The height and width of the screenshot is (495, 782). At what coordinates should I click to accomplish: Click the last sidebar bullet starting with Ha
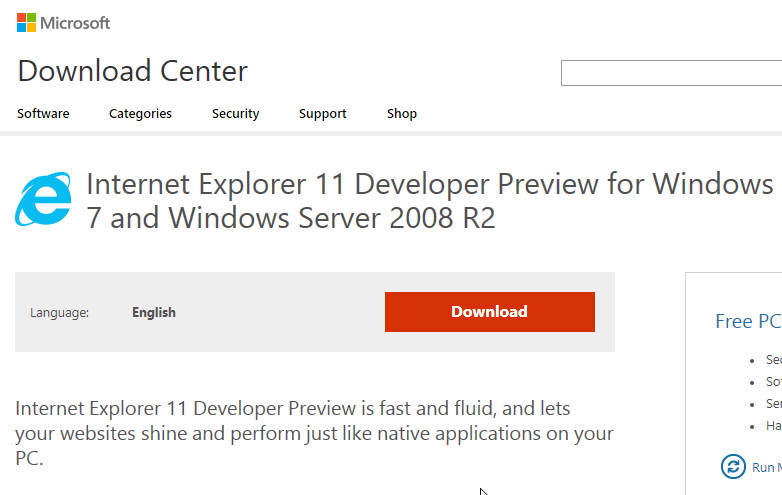(x=774, y=426)
